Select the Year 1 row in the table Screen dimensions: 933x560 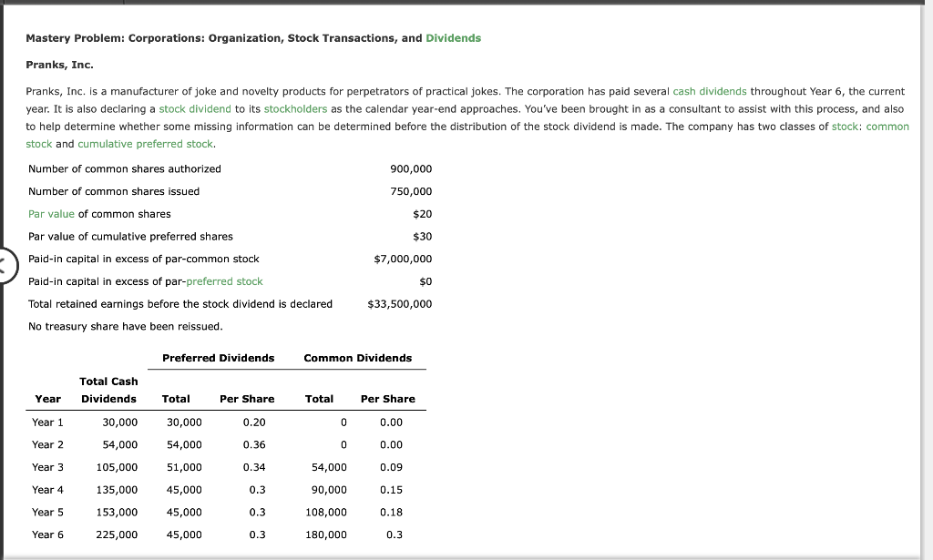point(47,422)
